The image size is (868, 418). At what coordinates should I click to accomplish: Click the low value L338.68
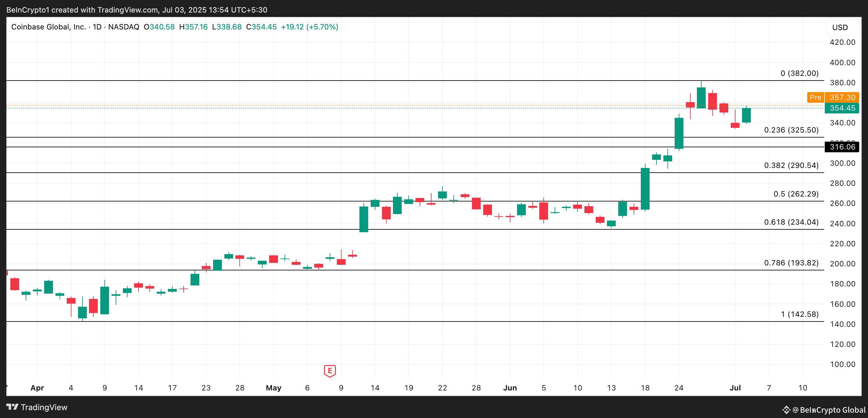[227, 27]
